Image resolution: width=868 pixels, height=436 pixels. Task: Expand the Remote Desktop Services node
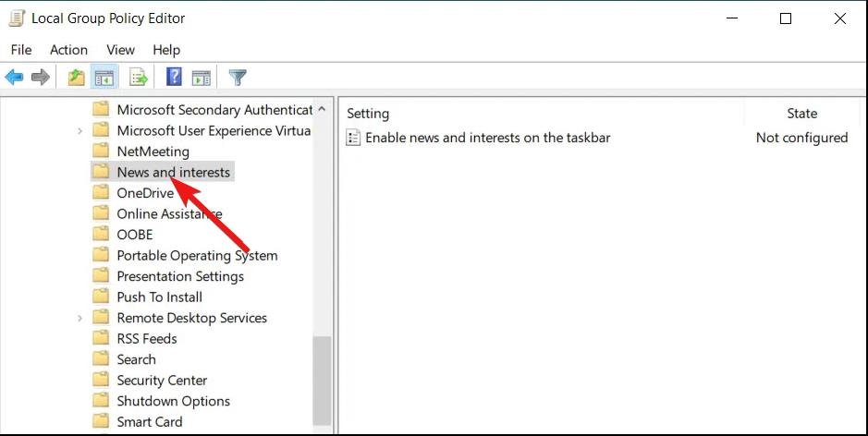point(79,318)
